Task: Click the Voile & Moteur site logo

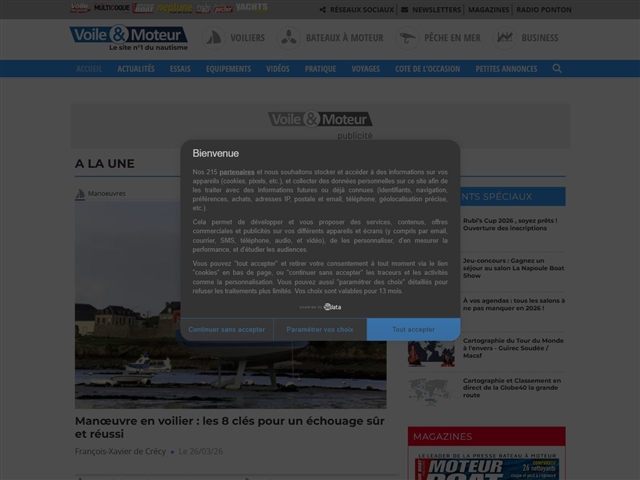Action: click(128, 38)
